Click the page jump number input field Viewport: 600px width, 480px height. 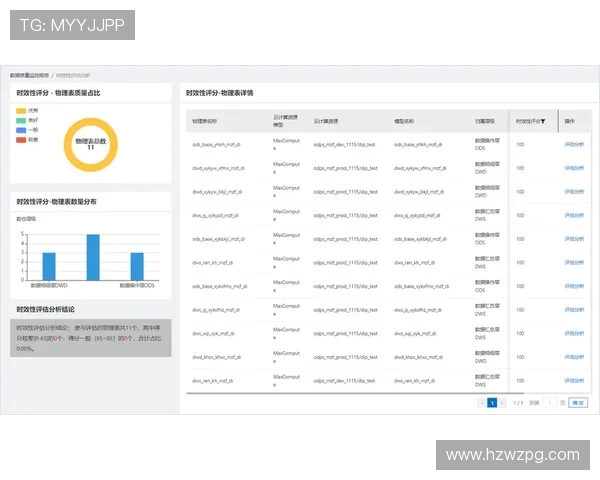(549, 403)
